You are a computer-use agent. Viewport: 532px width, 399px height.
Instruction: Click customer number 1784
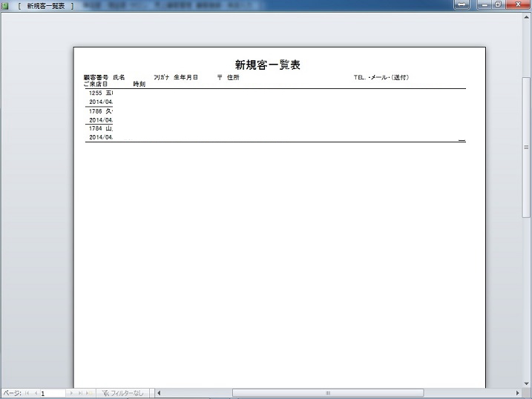click(x=95, y=128)
